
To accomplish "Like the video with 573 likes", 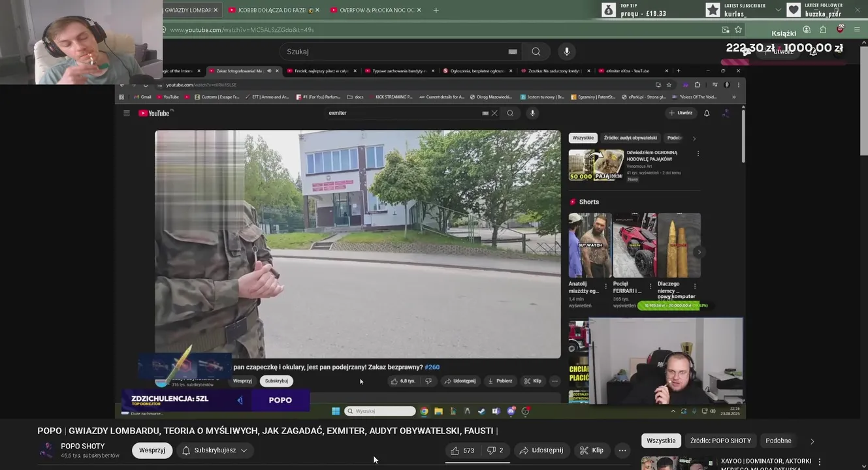I will coord(462,450).
